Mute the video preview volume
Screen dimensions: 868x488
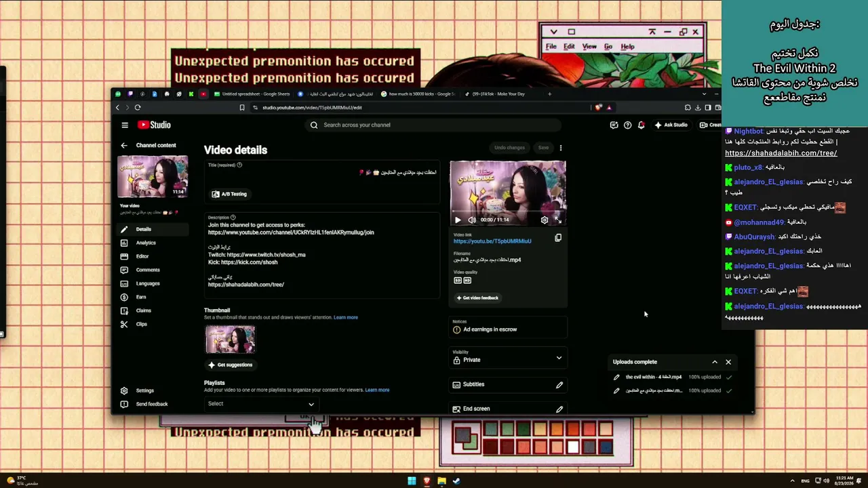pyautogui.click(x=471, y=220)
